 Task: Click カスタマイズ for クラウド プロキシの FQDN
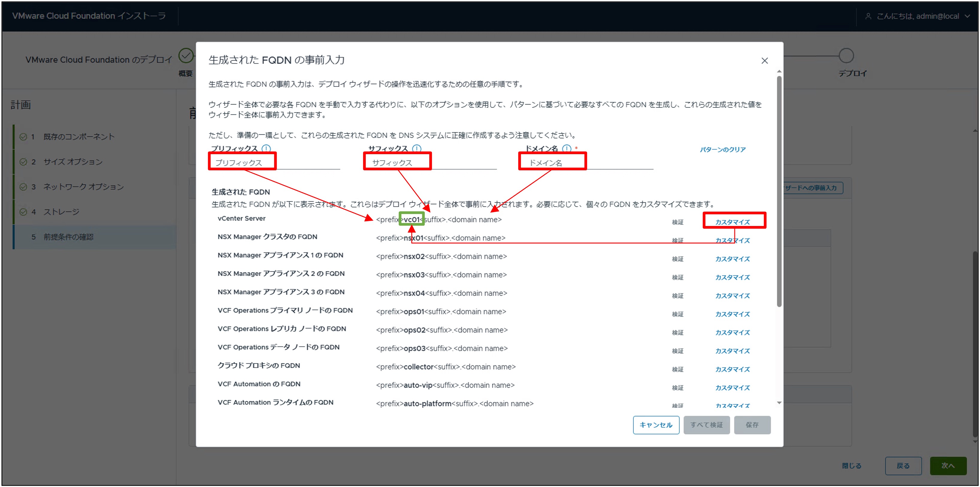point(732,369)
